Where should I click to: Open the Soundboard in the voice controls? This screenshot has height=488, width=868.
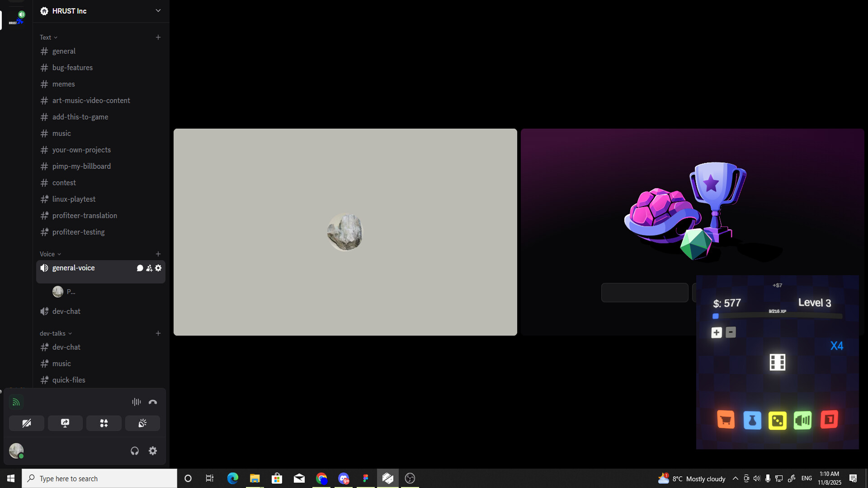click(142, 423)
